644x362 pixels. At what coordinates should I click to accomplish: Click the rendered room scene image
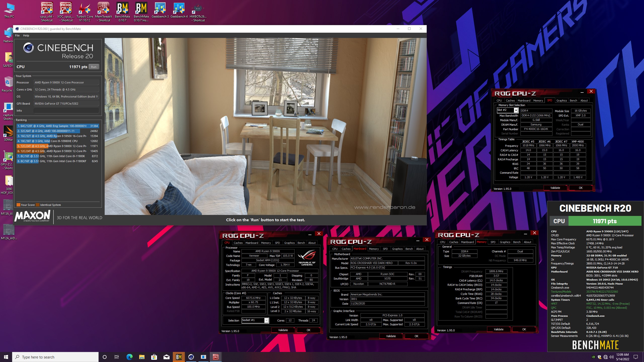(265, 126)
